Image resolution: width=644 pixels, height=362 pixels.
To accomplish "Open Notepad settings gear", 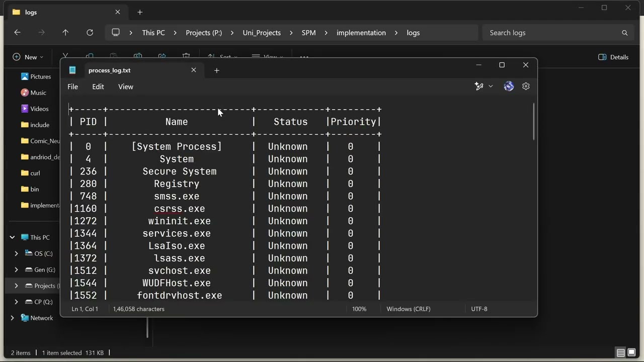I will [x=526, y=86].
